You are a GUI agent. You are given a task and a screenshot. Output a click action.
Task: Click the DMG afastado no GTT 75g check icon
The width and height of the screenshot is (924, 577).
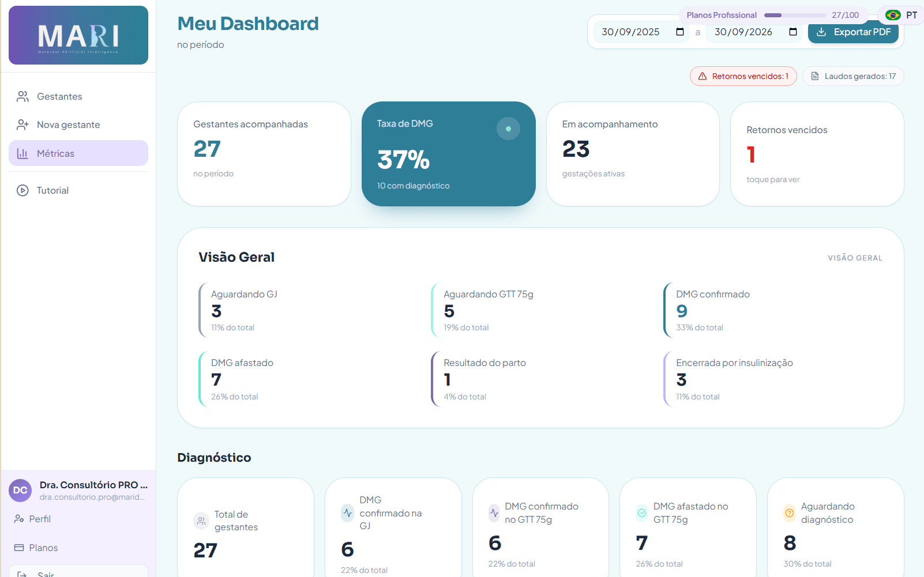click(x=642, y=513)
